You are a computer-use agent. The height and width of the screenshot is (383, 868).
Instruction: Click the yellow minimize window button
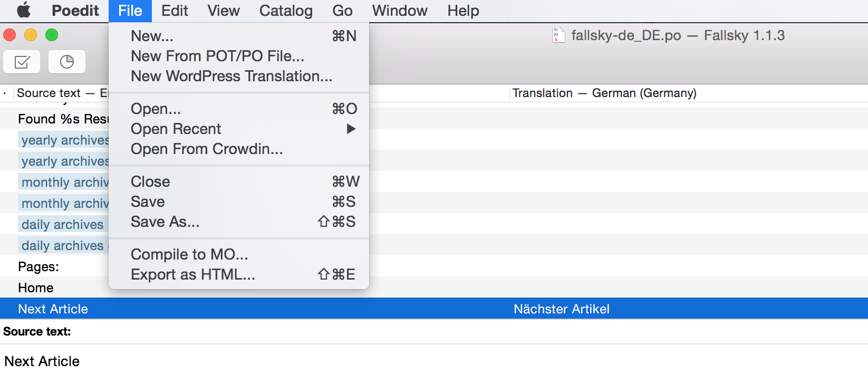pos(31,35)
